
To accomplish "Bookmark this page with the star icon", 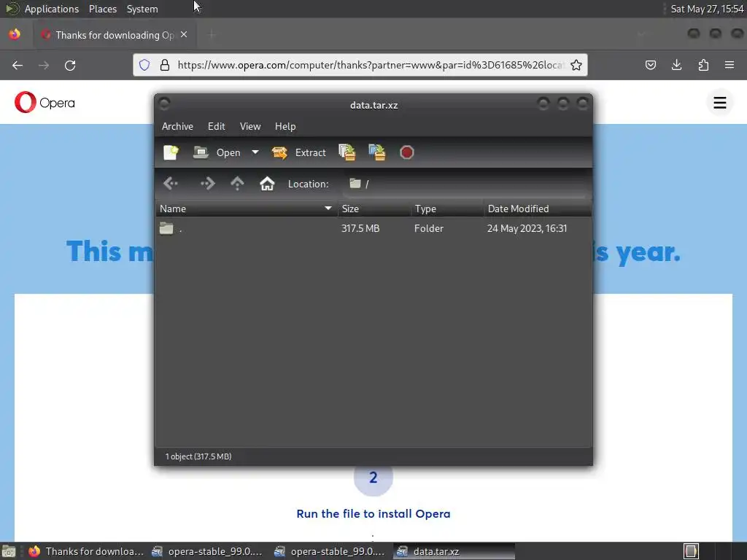I will pyautogui.click(x=576, y=65).
